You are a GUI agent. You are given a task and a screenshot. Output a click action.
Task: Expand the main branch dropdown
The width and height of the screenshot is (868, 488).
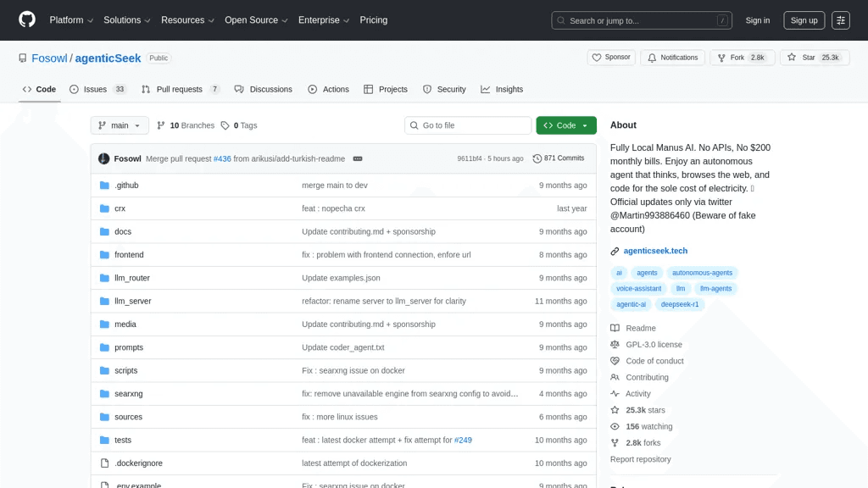pos(120,125)
